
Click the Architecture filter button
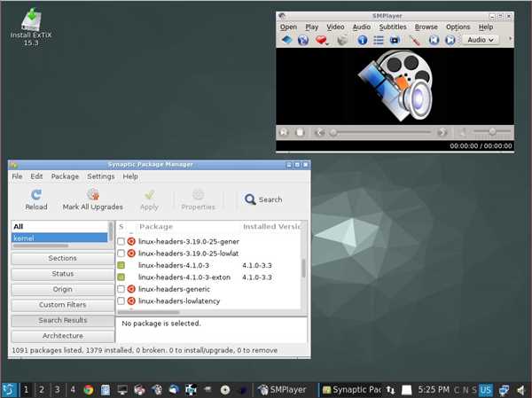coord(62,336)
